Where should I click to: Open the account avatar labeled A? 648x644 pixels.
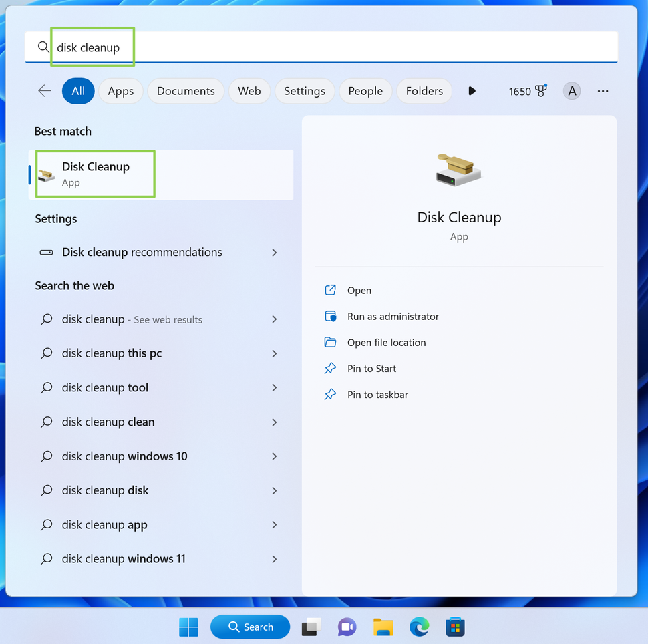[572, 91]
